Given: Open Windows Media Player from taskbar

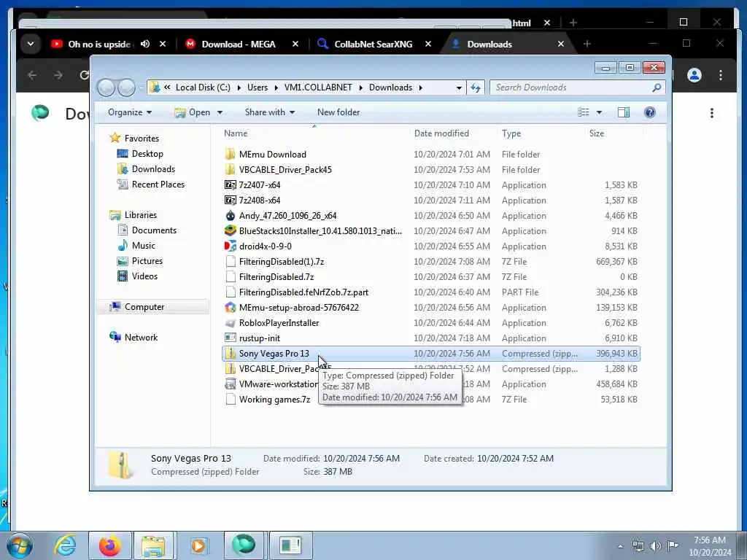Looking at the screenshot, I should [x=198, y=545].
